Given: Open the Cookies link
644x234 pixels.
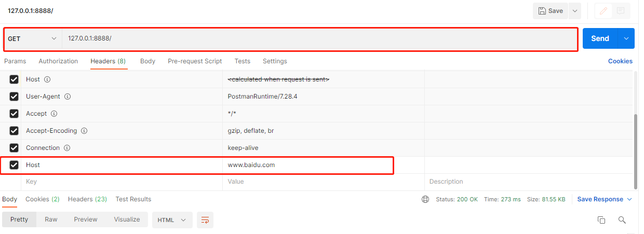Looking at the screenshot, I should pyautogui.click(x=620, y=61).
